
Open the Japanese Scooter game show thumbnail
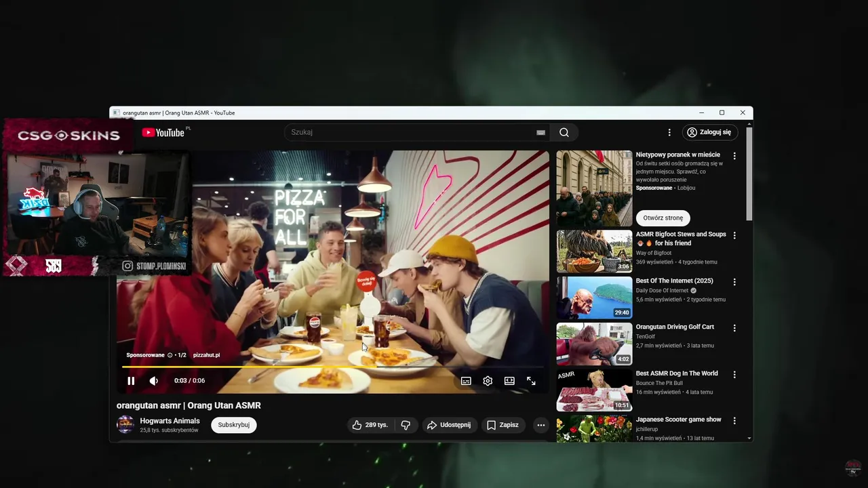(x=594, y=429)
